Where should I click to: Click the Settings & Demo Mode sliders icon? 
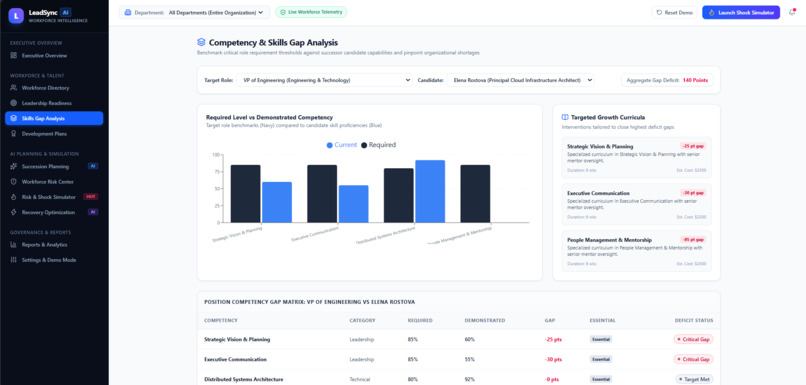point(13,260)
